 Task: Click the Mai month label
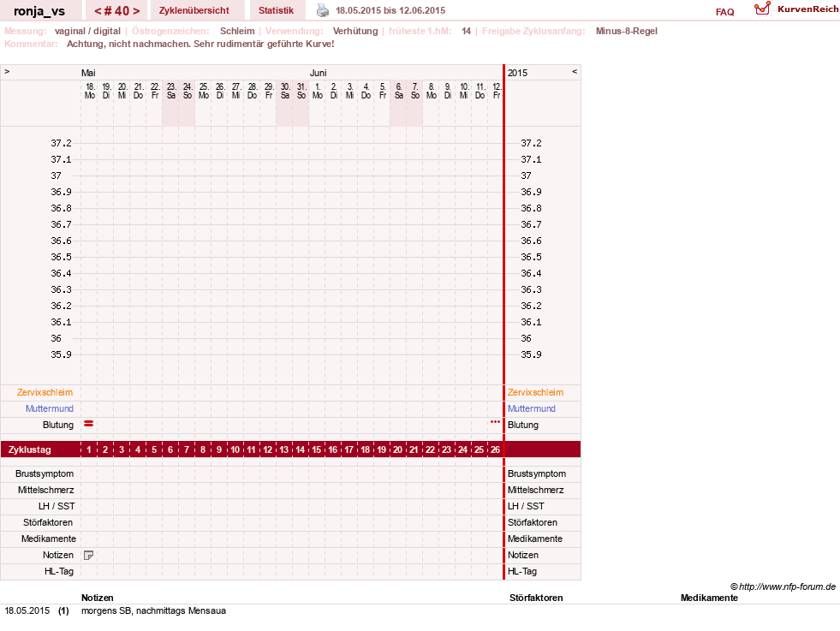point(88,73)
